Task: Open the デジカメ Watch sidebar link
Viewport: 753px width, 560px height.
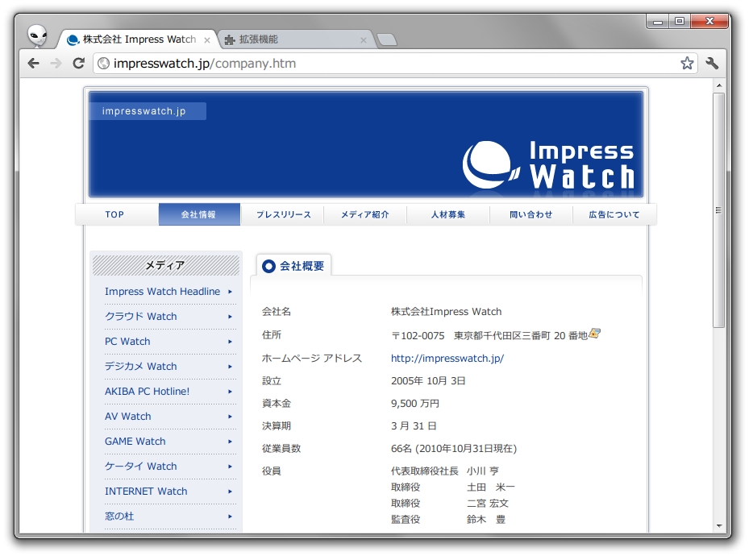Action: [141, 366]
